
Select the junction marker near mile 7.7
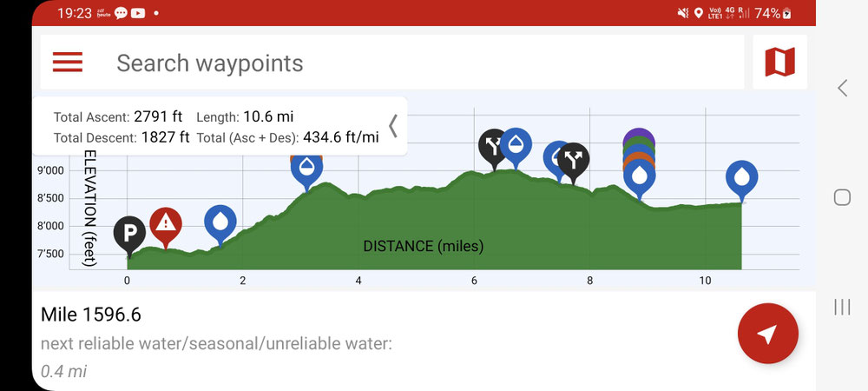tap(574, 160)
